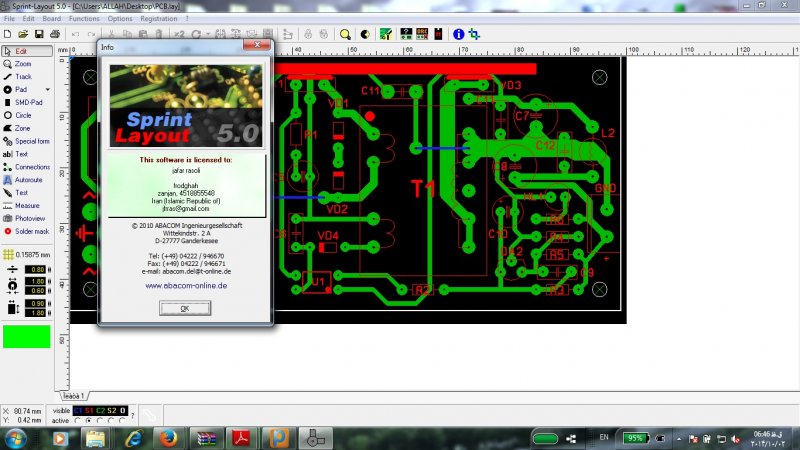Screen dimensions: 800x450
Task: Close the Info dialog with X button
Action: click(257, 45)
